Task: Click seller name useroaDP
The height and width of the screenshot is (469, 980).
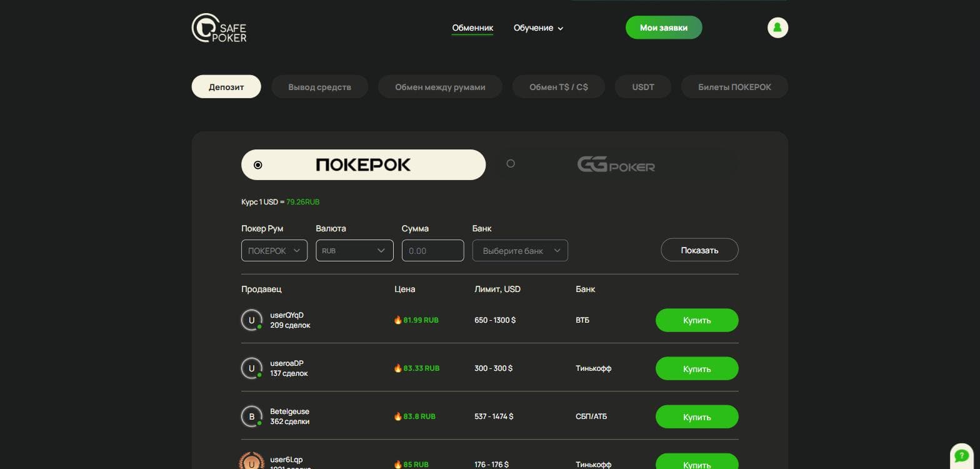Action: point(287,363)
